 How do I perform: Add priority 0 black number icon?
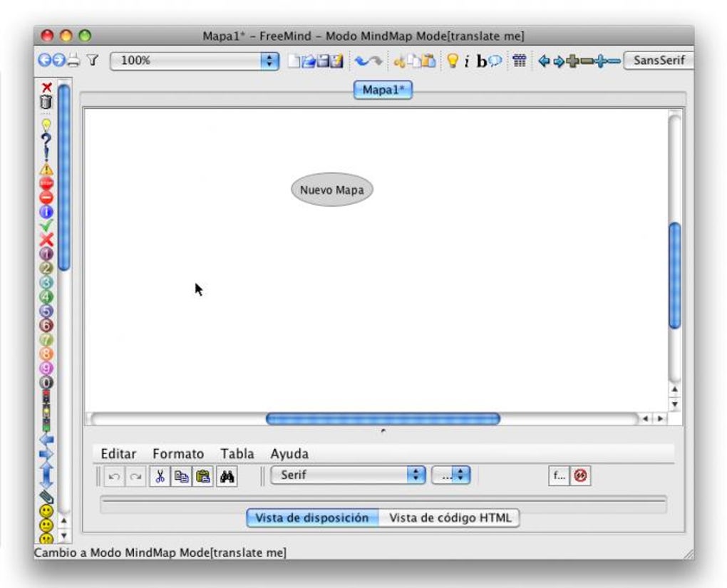46,383
